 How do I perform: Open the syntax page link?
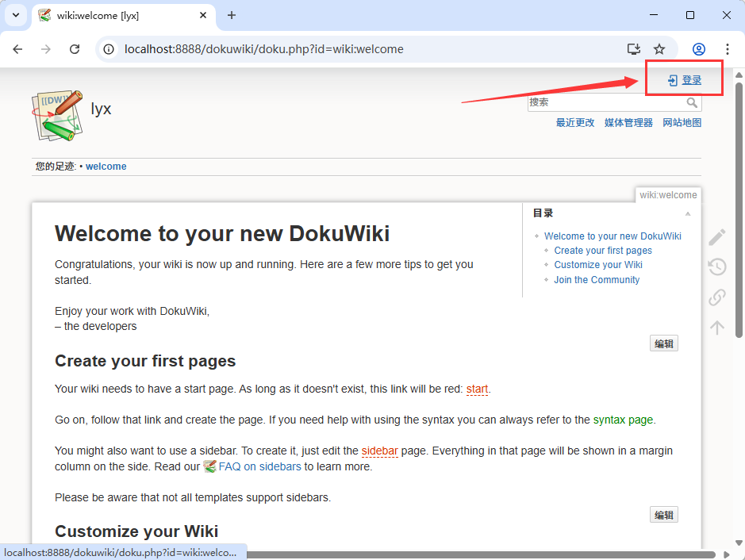pos(623,419)
